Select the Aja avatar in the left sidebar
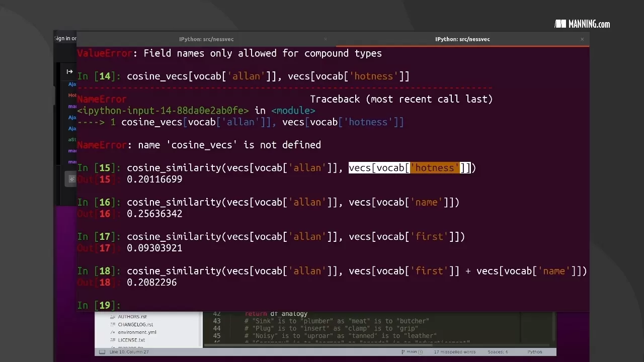 tap(72, 84)
